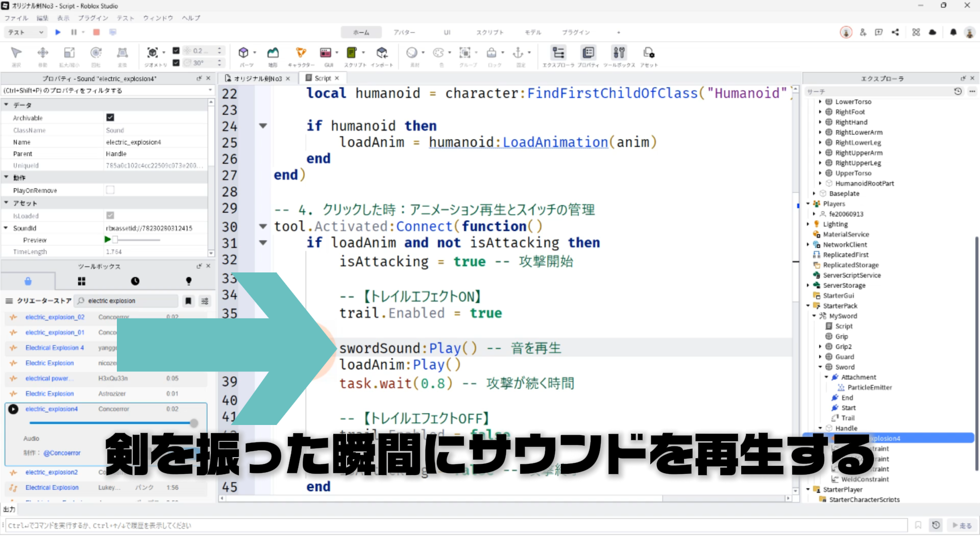The image size is (980, 551).
Task: Click the Preview play button for SoundId
Action: click(107, 239)
